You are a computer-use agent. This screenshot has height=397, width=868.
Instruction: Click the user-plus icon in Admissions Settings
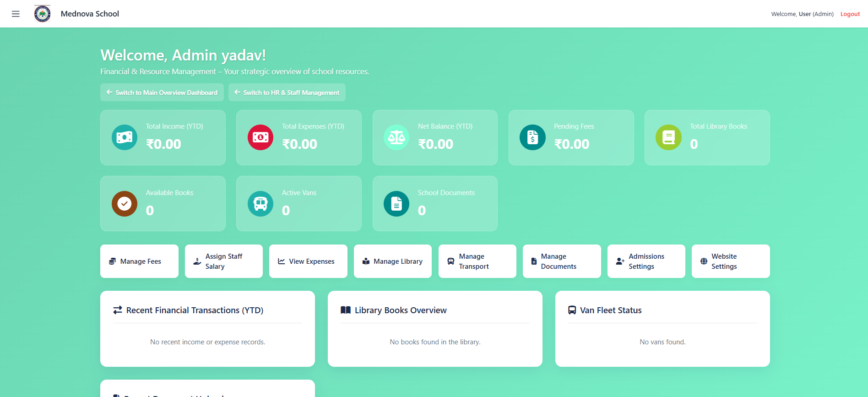[x=620, y=261]
